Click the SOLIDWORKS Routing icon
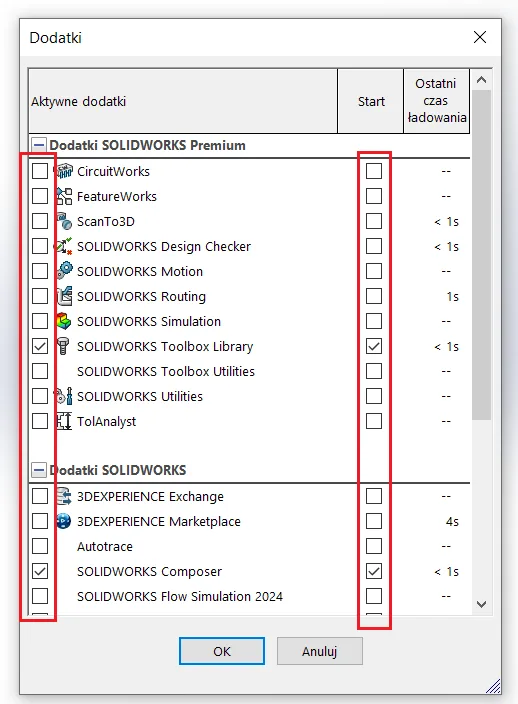Image resolution: width=518 pixels, height=704 pixels. pyautogui.click(x=64, y=296)
